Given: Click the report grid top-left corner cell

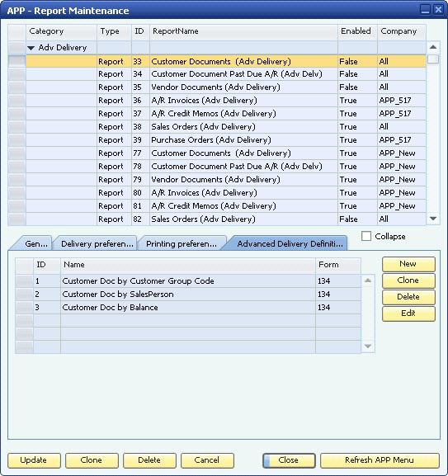Looking at the screenshot, I should (17, 32).
